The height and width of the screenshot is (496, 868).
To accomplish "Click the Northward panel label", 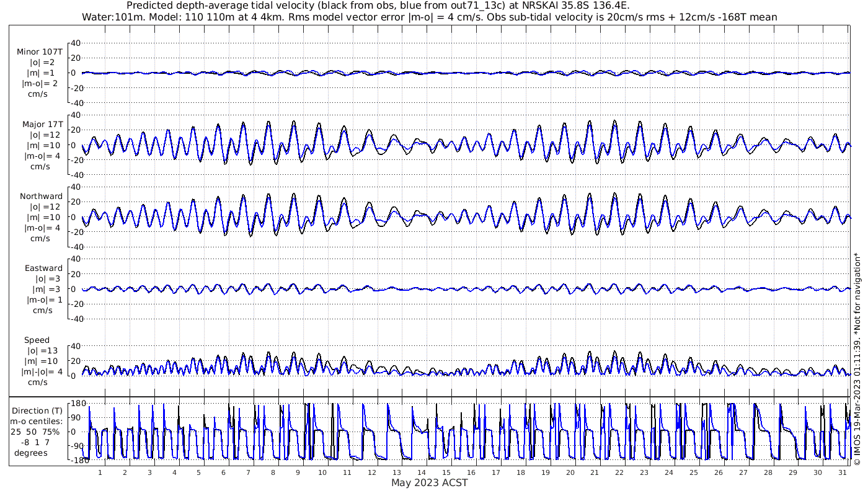I will pyautogui.click(x=41, y=197).
